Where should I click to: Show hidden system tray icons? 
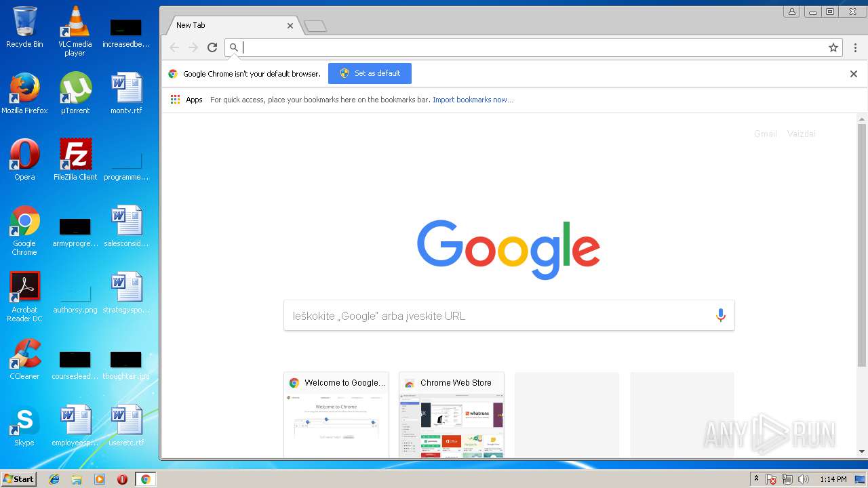[756, 479]
